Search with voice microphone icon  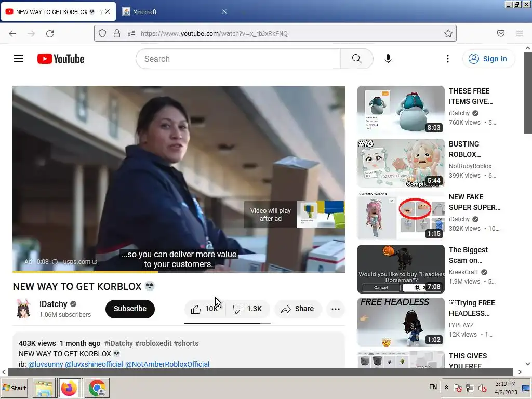(x=388, y=59)
